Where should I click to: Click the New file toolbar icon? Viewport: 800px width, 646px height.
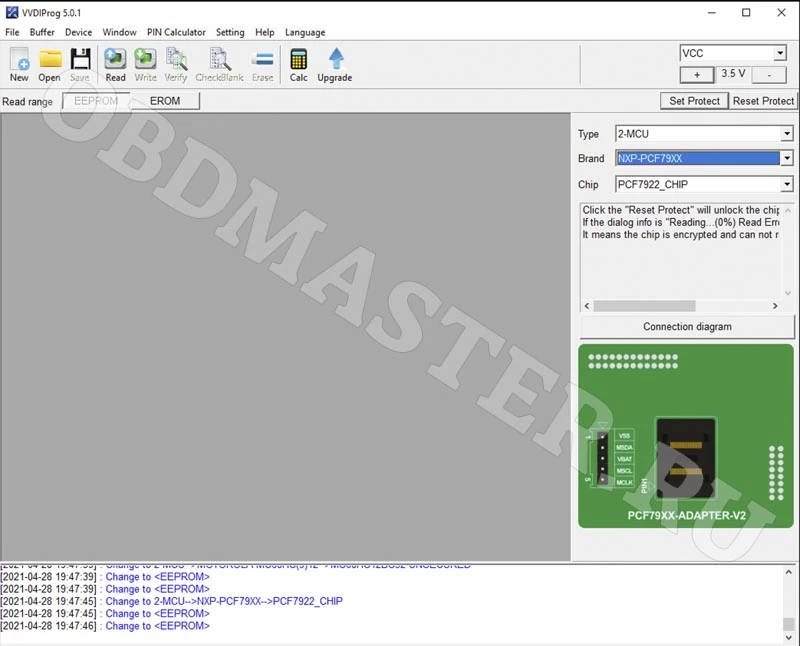(19, 64)
